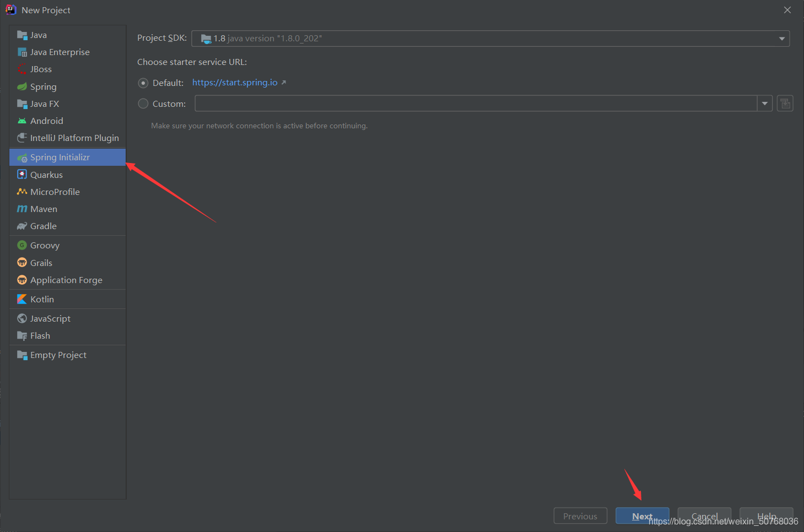
Task: Click inside the Custom URL input field
Action: click(476, 104)
